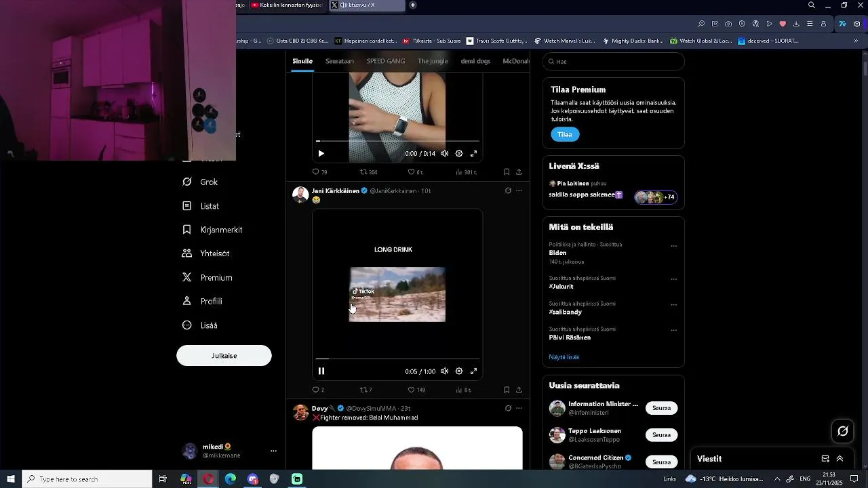This screenshot has height=488, width=868.
Task: Open settings of the 0:14 video
Action: click(x=459, y=154)
